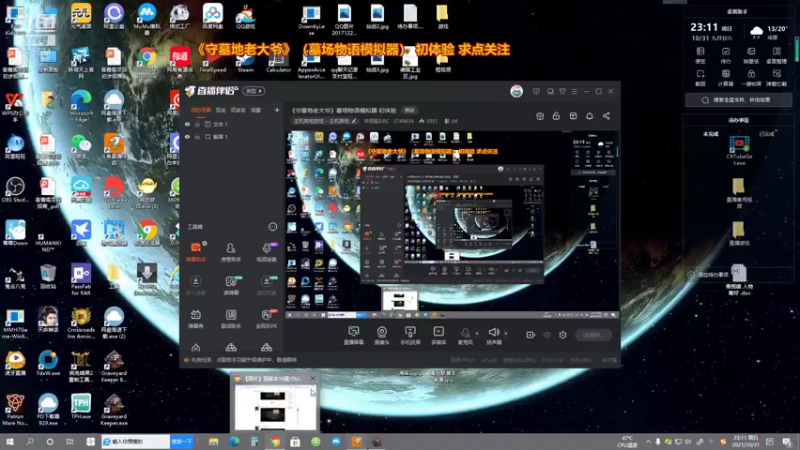Click the pencil icon to edit the stream category

click(x=354, y=121)
